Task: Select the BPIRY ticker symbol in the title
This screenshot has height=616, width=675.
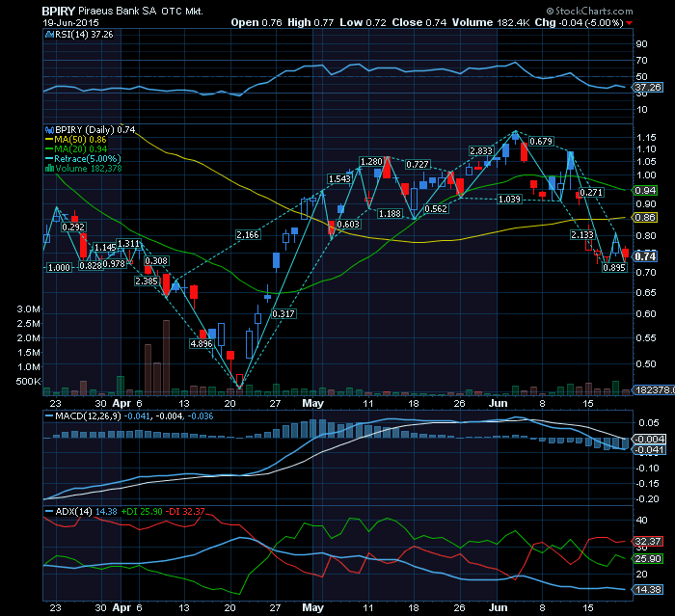Action: click(59, 11)
